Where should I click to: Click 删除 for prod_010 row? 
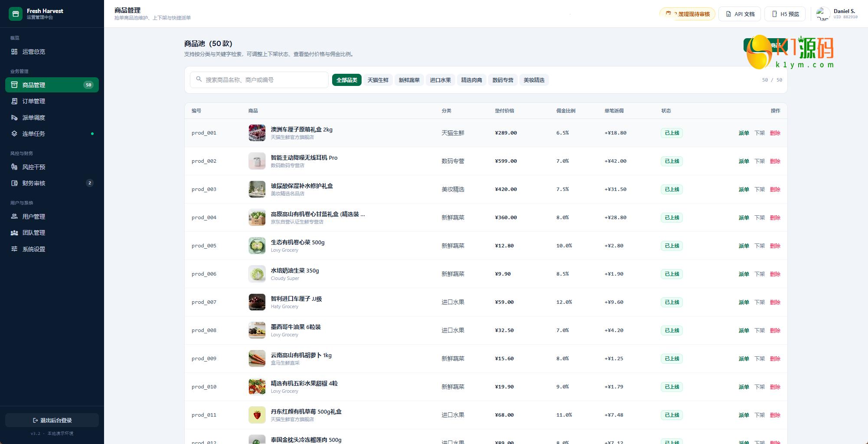pos(775,387)
